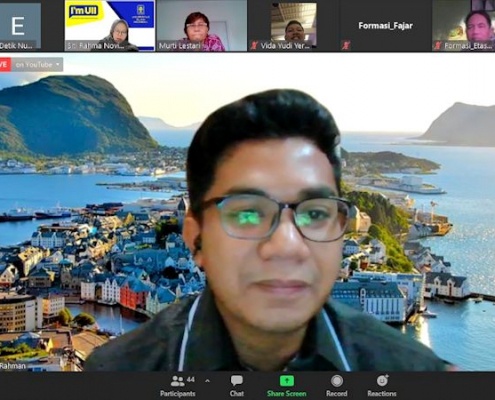Click the red LIVE indicator badge

tap(5, 65)
